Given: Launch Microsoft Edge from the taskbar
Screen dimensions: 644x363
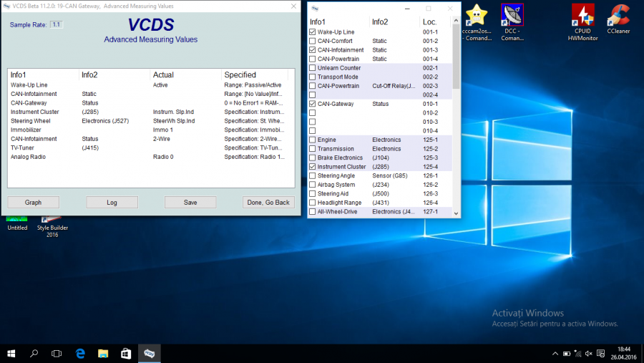Looking at the screenshot, I should [81, 353].
